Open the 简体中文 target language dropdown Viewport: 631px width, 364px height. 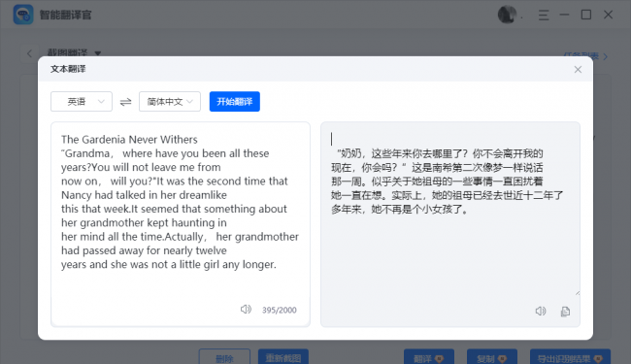(170, 102)
